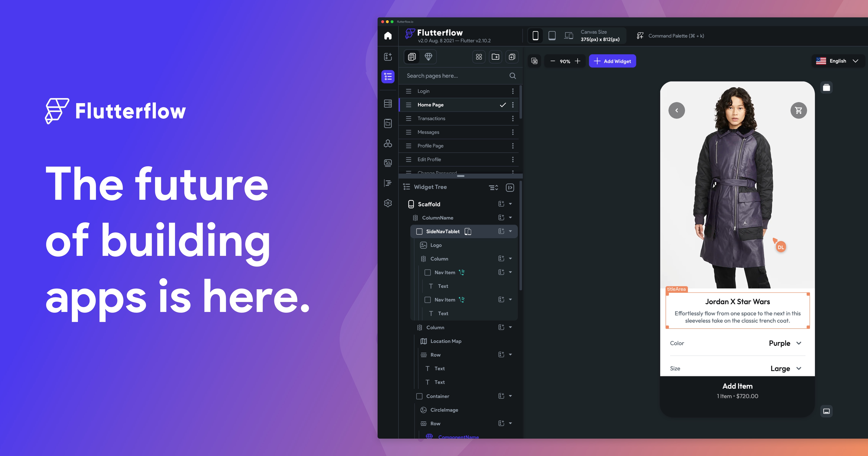This screenshot has height=456, width=868.
Task: Click the Home icon top left
Action: point(388,35)
